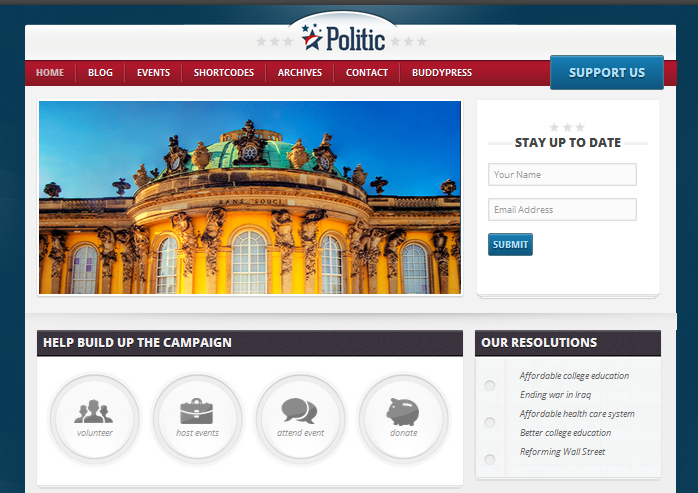Submit the Stay Up To Date form
The width and height of the screenshot is (698, 493).
click(510, 244)
